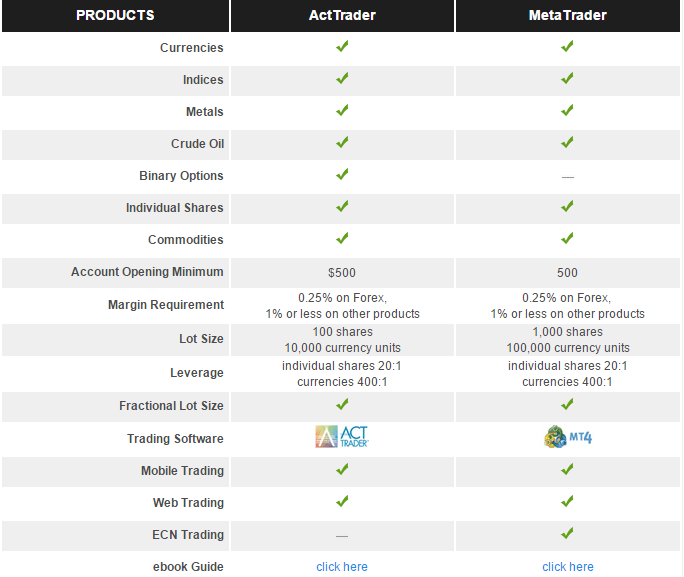Click ActTrader checkmark in Binary Options row
This screenshot has width=684, height=577.
coord(342,174)
